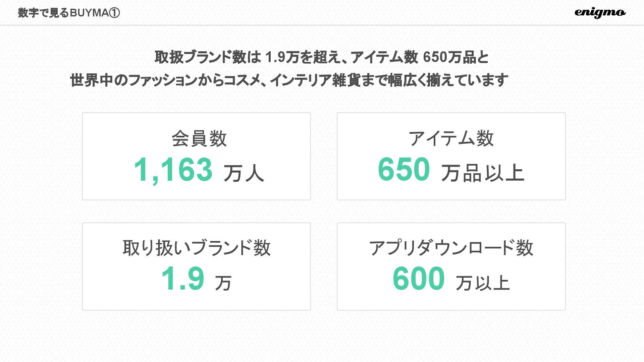Click the enigmo logo

[600, 13]
